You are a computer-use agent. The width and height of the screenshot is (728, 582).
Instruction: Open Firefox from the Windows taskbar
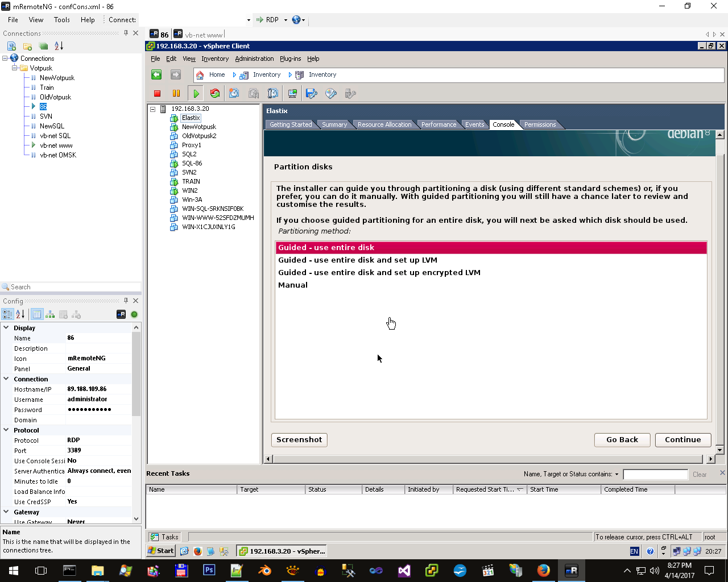click(544, 571)
